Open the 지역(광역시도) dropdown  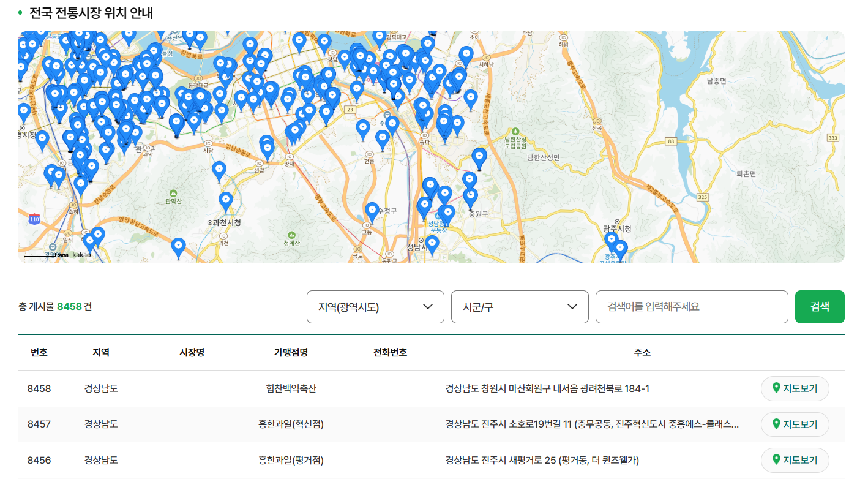click(x=375, y=307)
